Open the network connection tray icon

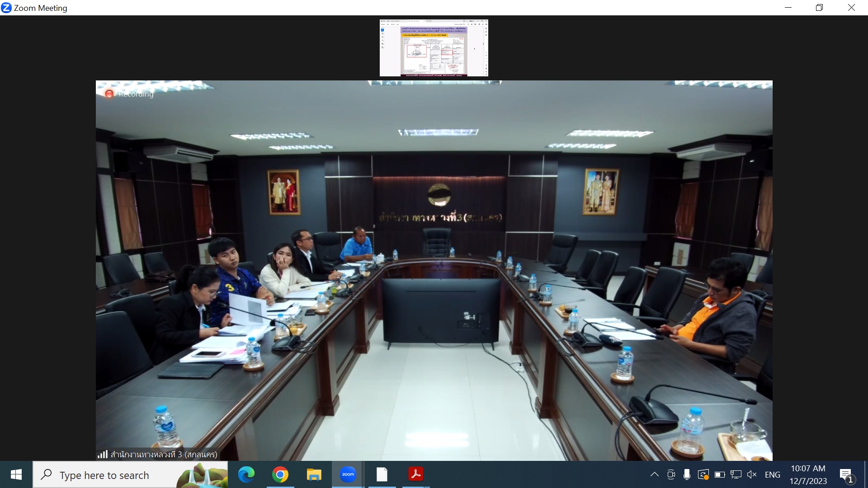(736, 474)
